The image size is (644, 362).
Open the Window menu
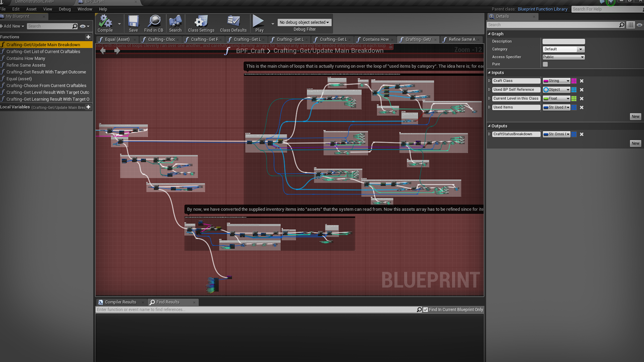coord(85,9)
